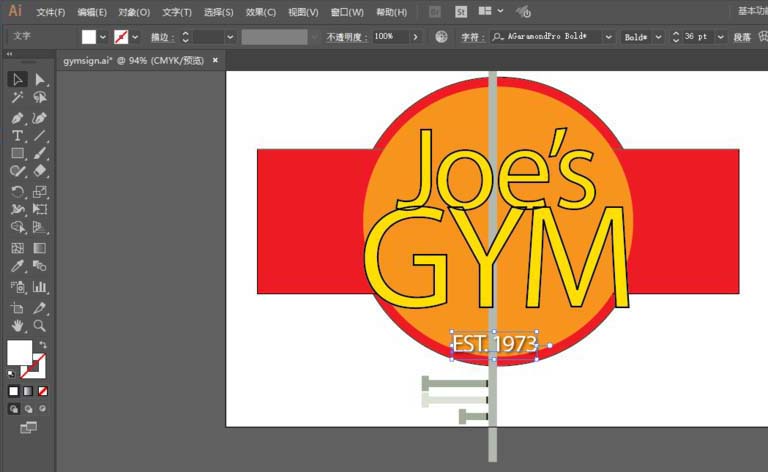The height and width of the screenshot is (472, 768).
Task: Swap fill and stroke colors
Action: [43, 345]
